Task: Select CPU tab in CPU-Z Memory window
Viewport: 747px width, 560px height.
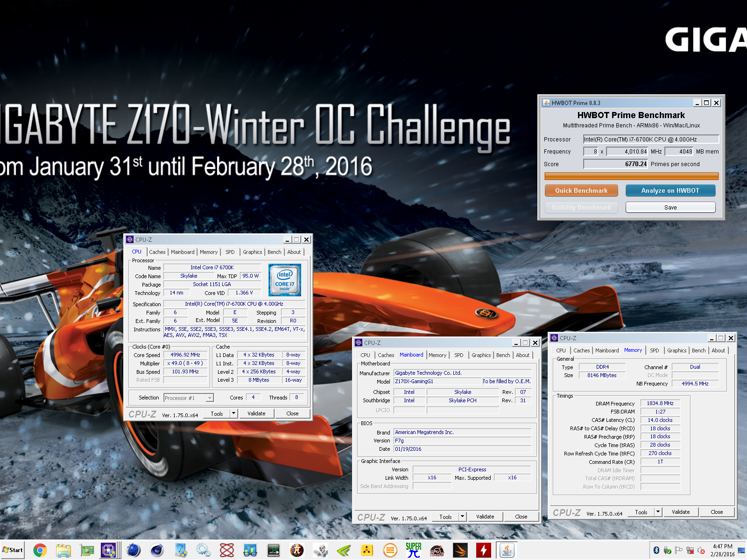Action: click(x=561, y=350)
